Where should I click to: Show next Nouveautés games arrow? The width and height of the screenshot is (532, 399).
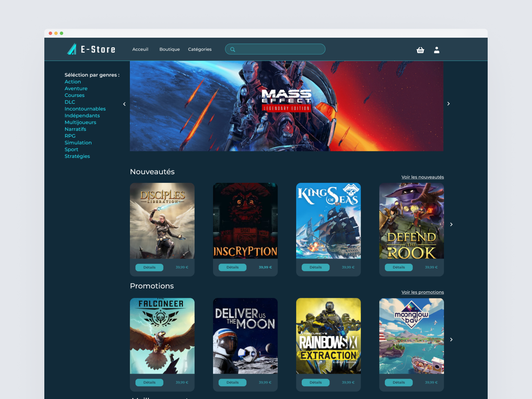pyautogui.click(x=451, y=224)
